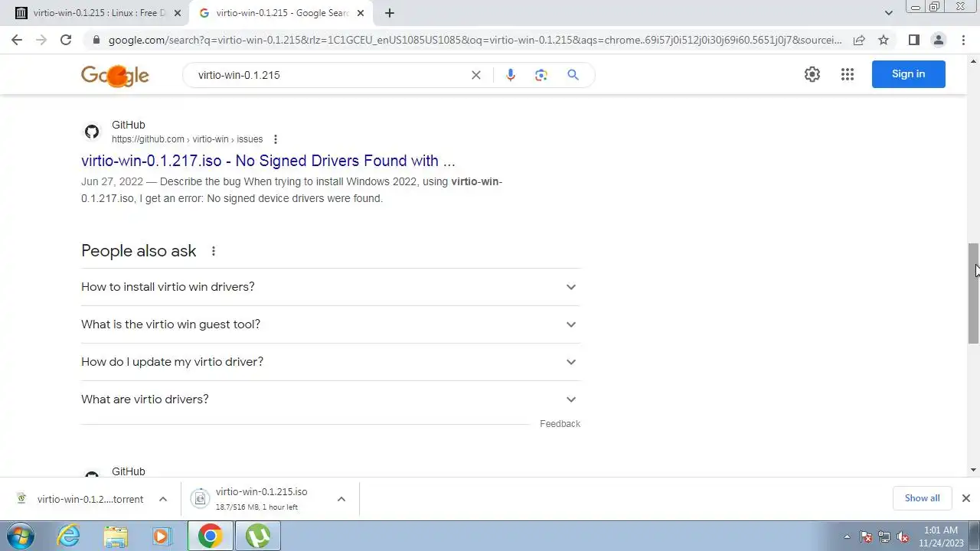Bookmark this page with the star icon
980x551 pixels.
[884, 40]
